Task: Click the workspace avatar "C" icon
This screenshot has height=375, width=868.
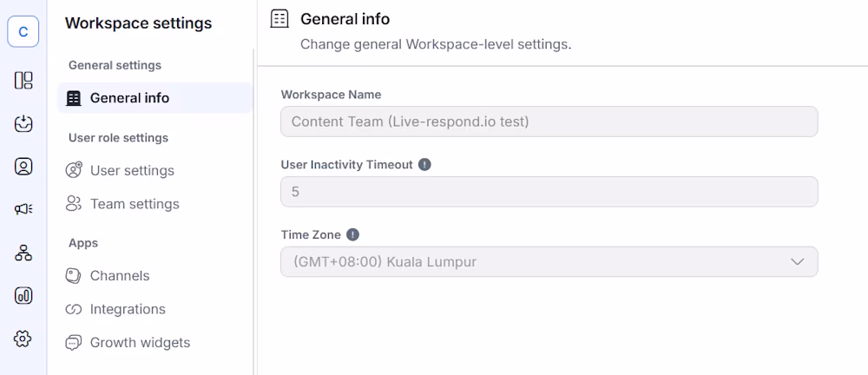Action: click(23, 32)
